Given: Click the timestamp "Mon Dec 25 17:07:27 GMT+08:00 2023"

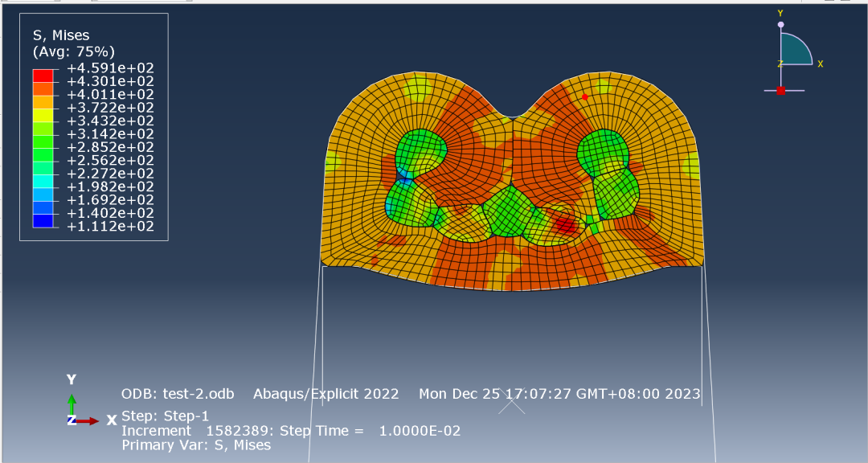Looking at the screenshot, I should [x=559, y=394].
